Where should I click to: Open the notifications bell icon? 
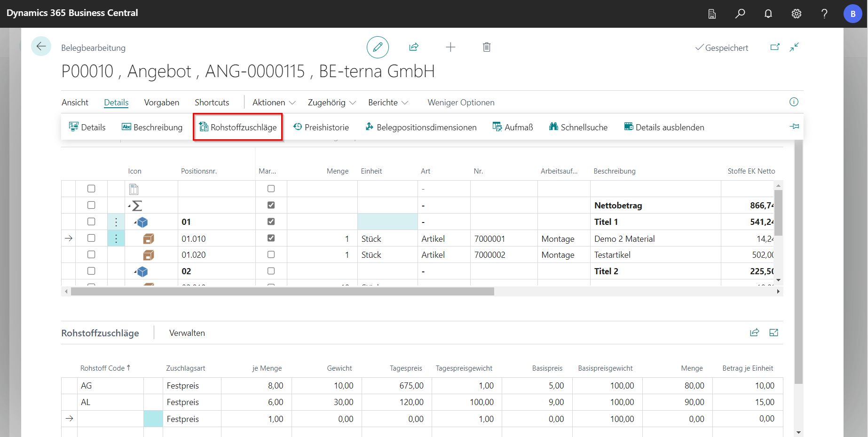point(768,14)
